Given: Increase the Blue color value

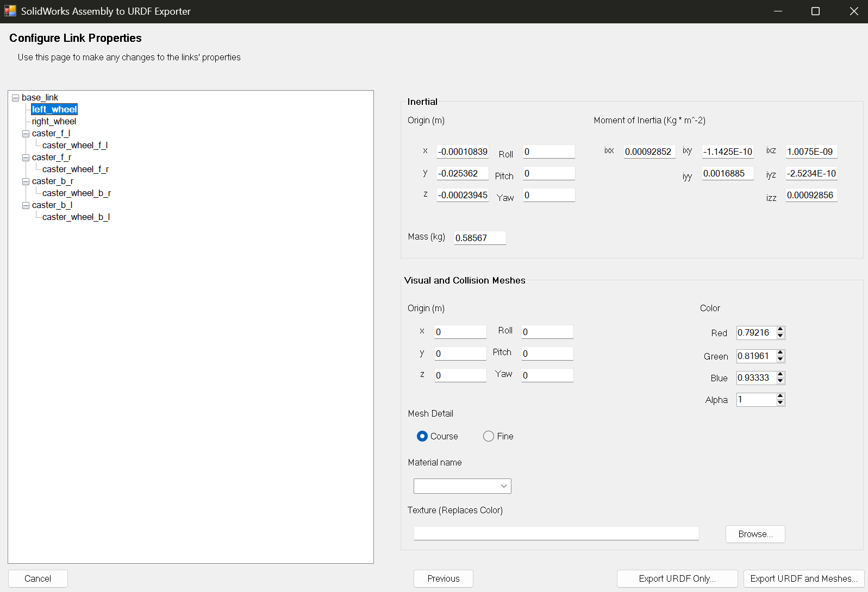Looking at the screenshot, I should tap(780, 374).
